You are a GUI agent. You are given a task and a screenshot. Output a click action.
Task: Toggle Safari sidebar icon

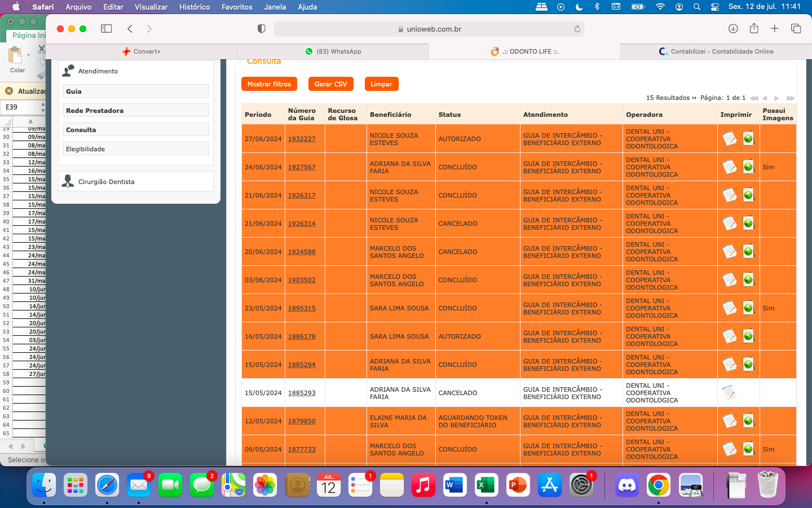click(x=106, y=29)
